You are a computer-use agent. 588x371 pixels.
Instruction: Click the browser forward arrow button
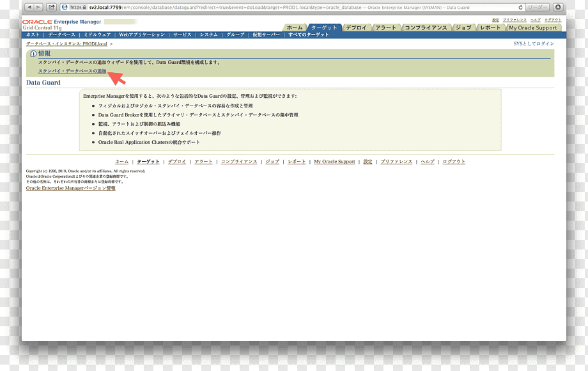point(38,7)
